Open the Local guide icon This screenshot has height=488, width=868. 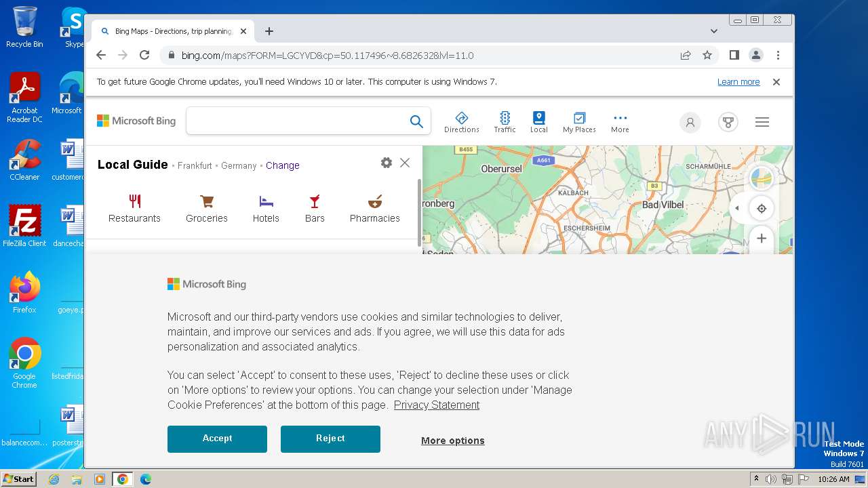coord(539,122)
